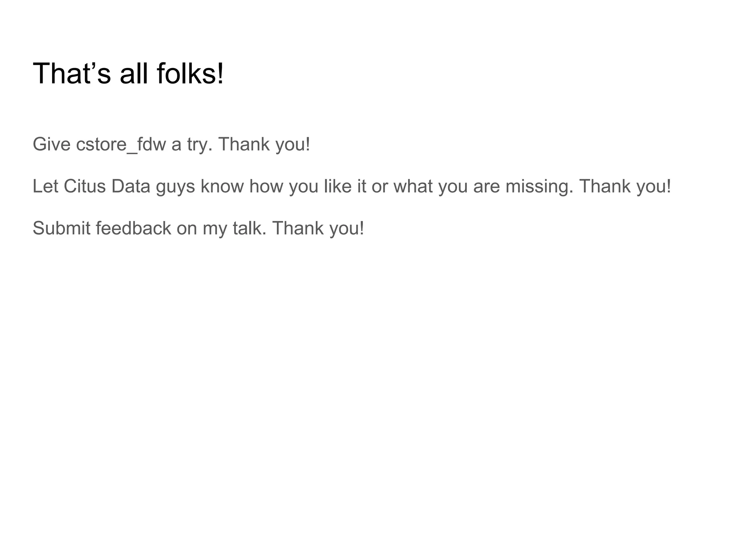The height and width of the screenshot is (560, 747).
Task: Click the word "feedback" in the last line
Action: [133, 228]
